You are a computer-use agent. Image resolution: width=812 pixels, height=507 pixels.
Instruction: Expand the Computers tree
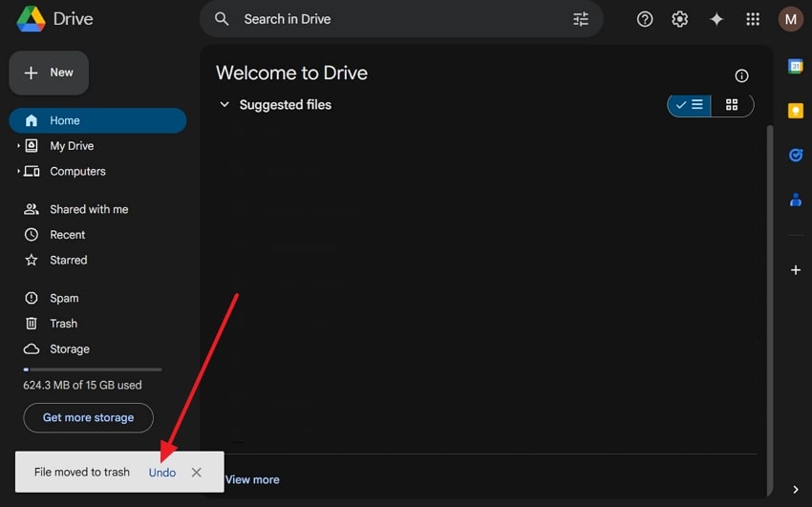pyautogui.click(x=18, y=172)
